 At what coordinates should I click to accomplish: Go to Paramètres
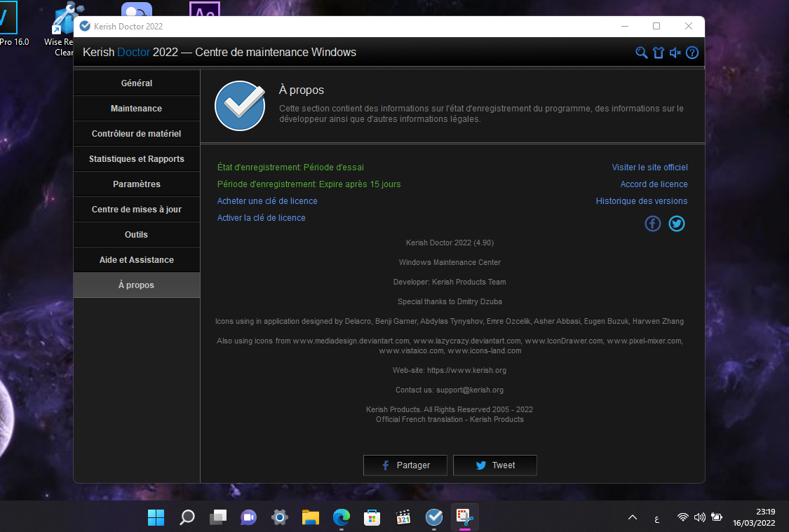[136, 184]
